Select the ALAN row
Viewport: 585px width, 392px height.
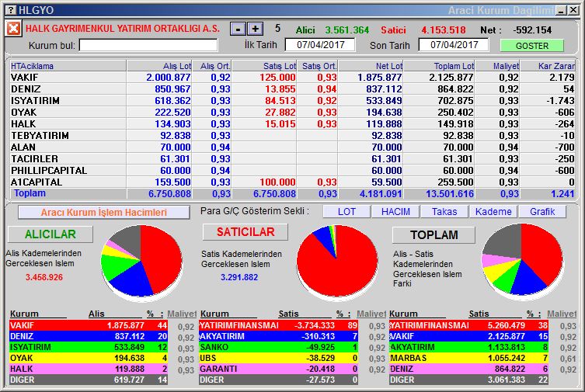click(x=292, y=147)
